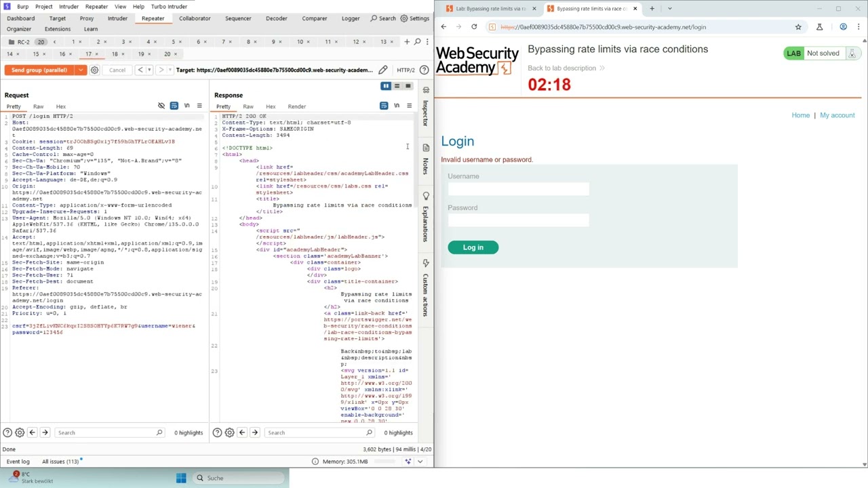Open Request panel hamburger options menu
Screen dimensions: 868x488
coord(199,106)
